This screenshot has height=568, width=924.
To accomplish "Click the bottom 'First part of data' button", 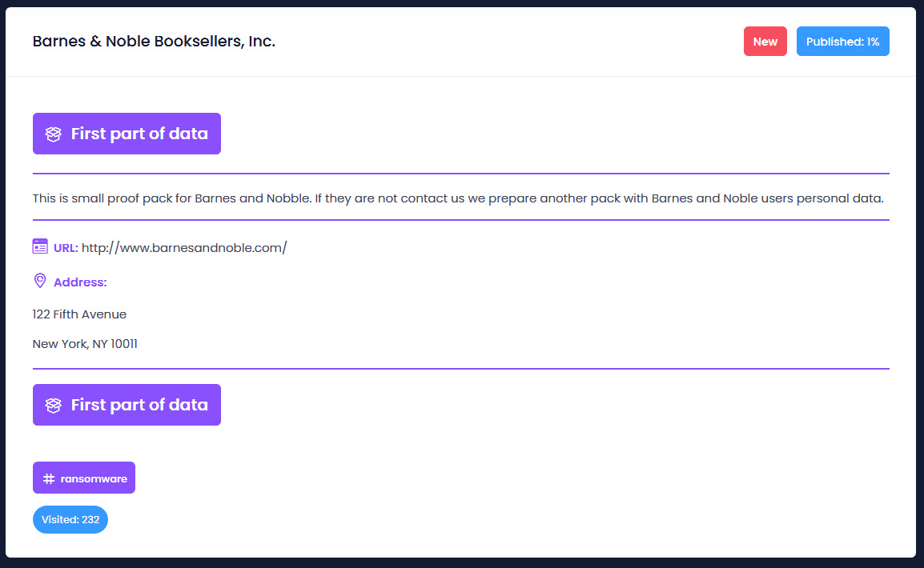I will [127, 405].
